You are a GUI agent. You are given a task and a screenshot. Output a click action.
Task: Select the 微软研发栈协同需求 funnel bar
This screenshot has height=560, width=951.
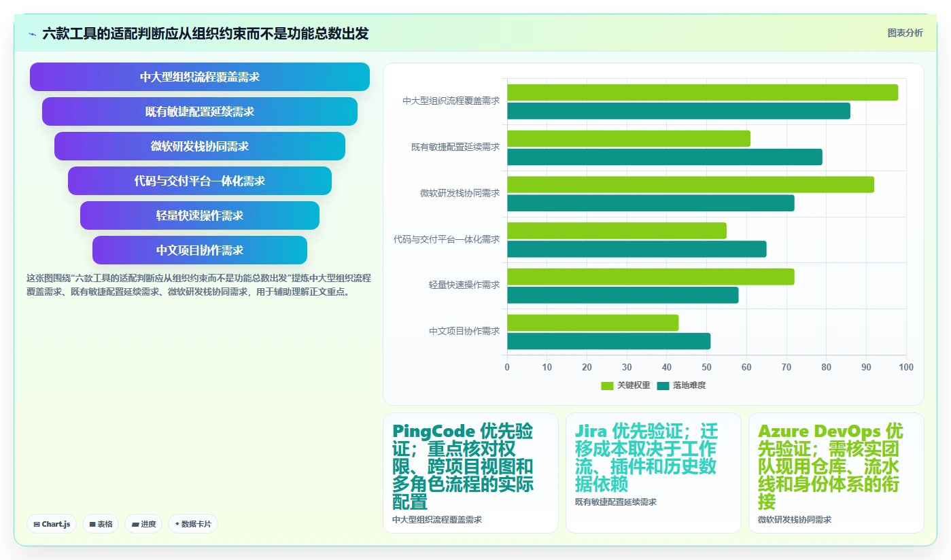pos(200,146)
